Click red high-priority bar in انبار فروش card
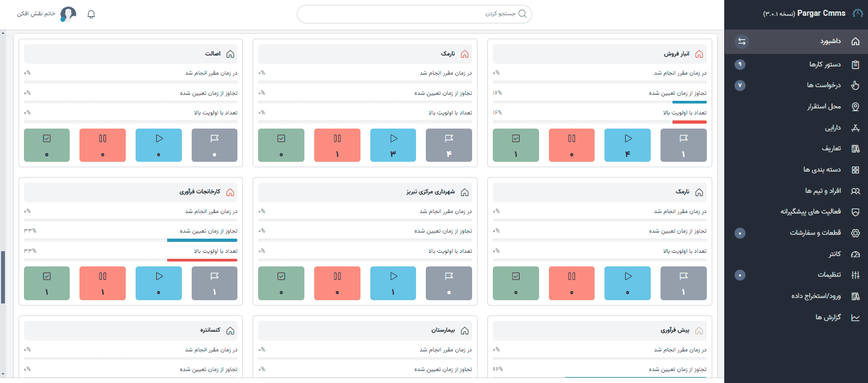The width and height of the screenshot is (868, 383). click(x=689, y=122)
